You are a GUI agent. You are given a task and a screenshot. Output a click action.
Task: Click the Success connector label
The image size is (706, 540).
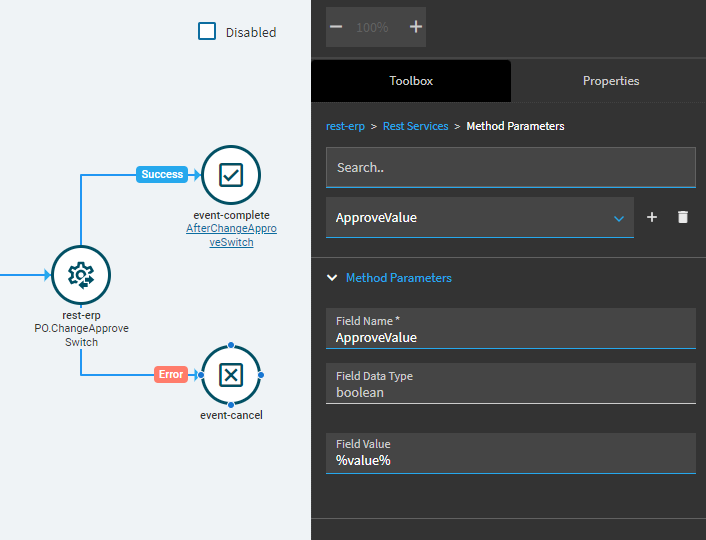pos(162,174)
